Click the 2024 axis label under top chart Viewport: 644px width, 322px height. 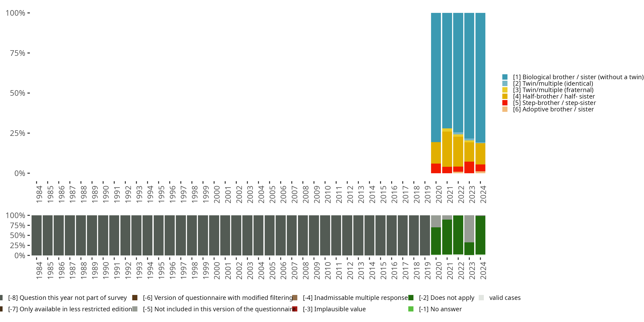coord(483,194)
